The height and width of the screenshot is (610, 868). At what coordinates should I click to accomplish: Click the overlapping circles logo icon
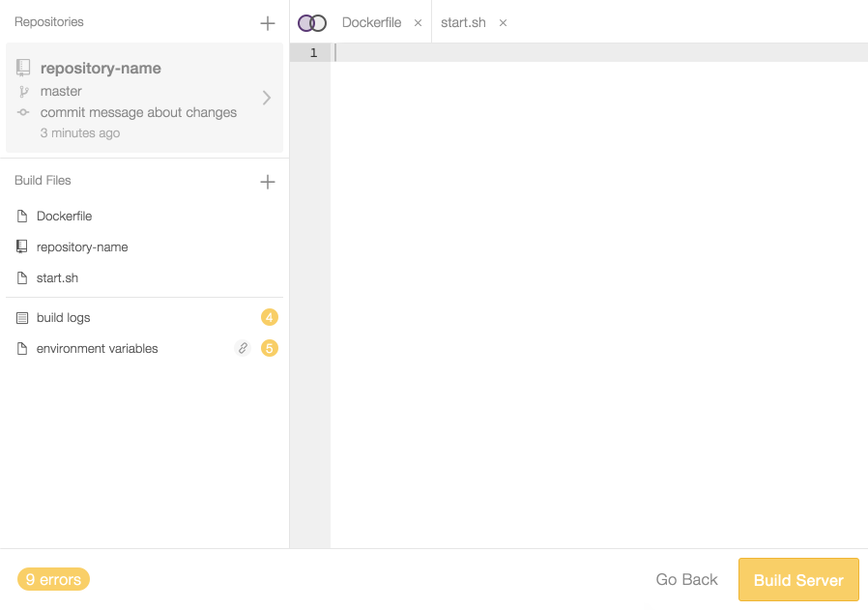312,23
